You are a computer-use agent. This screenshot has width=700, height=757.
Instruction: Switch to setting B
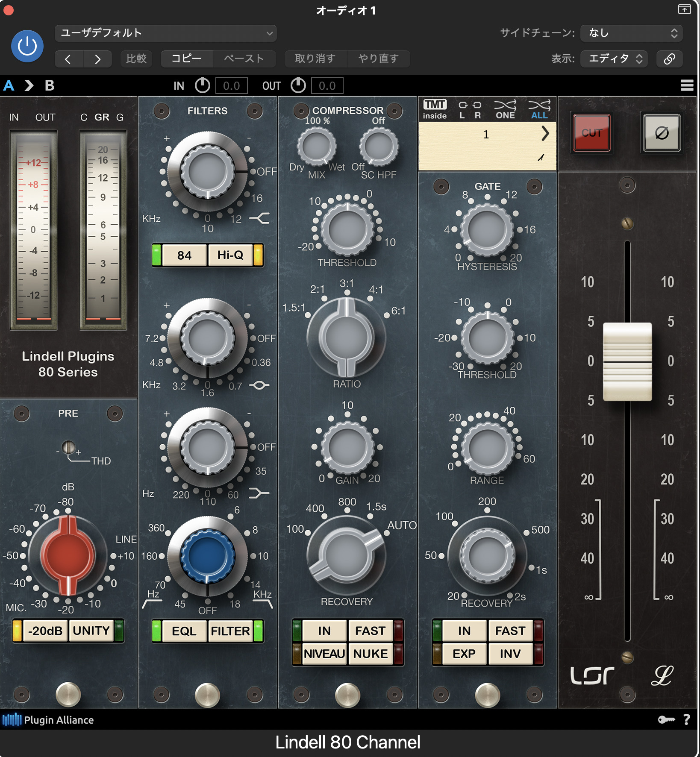pyautogui.click(x=50, y=85)
